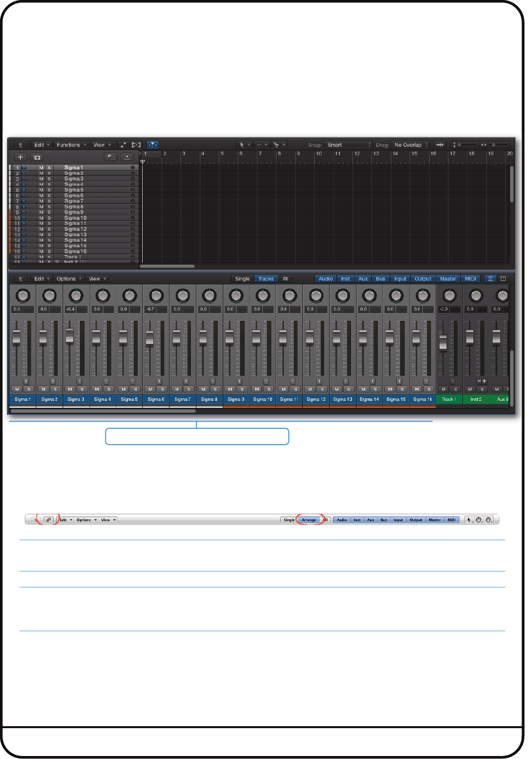Screen dimensions: 532x759
Task: Click the track header dropdown button
Action: tap(127, 157)
